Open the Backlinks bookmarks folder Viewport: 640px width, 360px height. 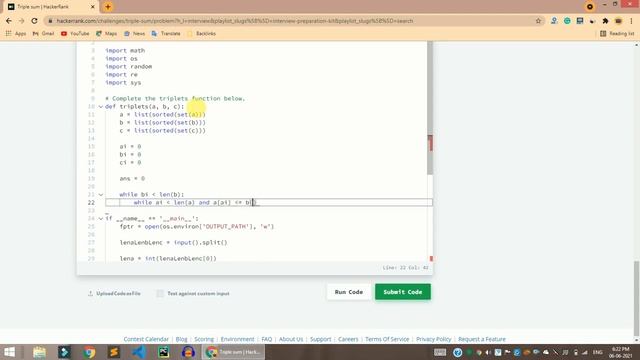(201, 33)
